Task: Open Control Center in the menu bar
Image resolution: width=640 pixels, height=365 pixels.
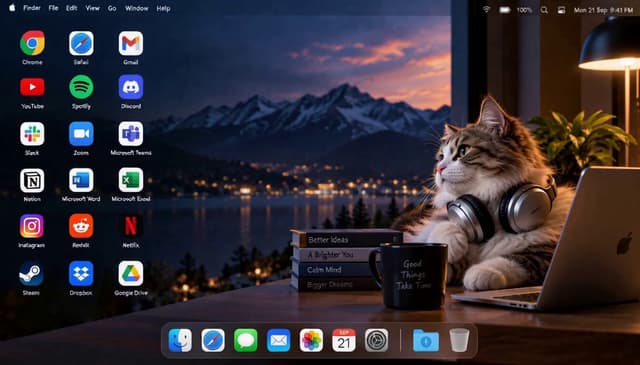Action: pyautogui.click(x=562, y=10)
